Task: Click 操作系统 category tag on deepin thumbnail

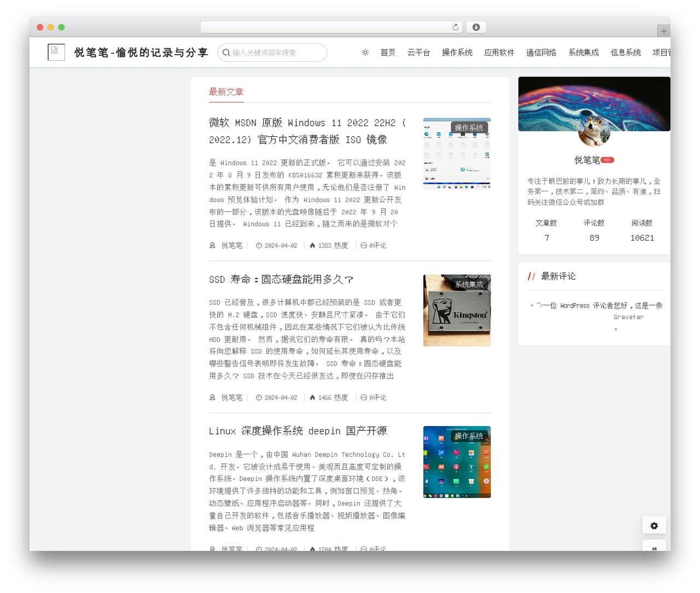Action: click(469, 436)
